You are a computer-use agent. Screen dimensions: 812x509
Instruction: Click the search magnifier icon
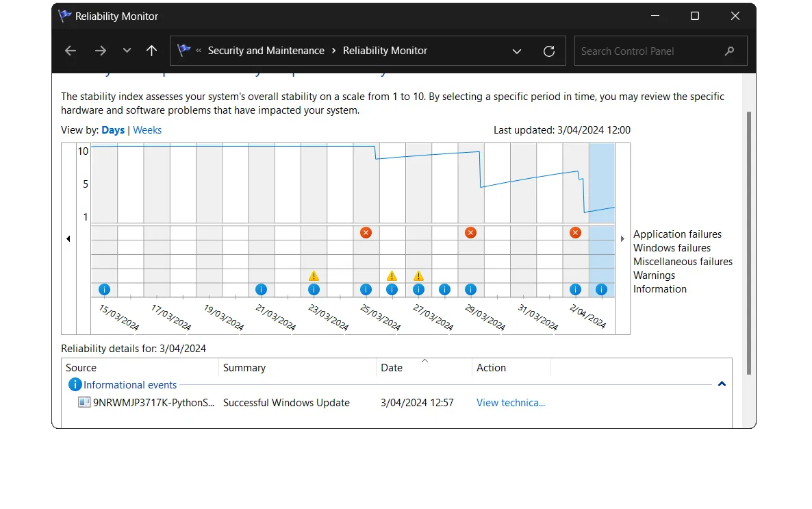click(729, 51)
